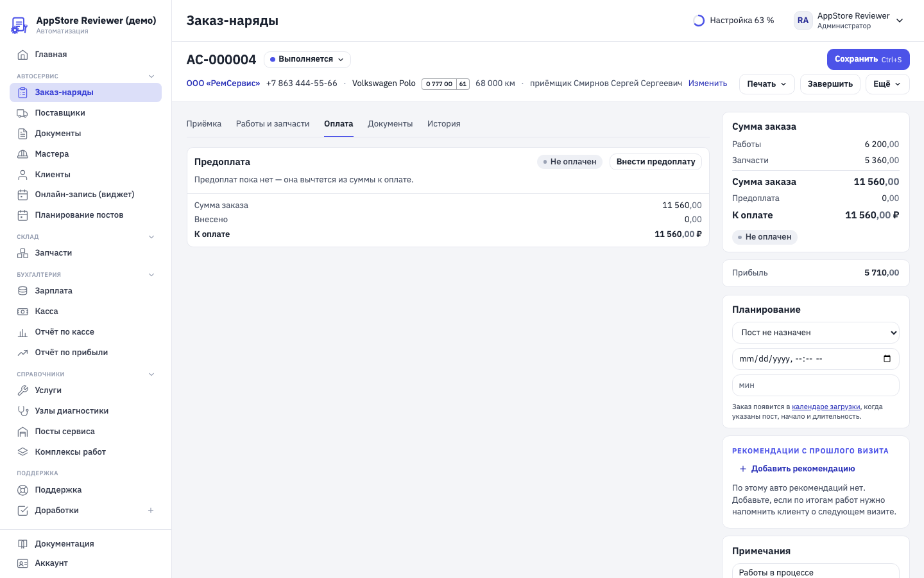The image size is (924, 578).
Task: Click the Посты сервиса garage icon
Action: click(x=22, y=432)
